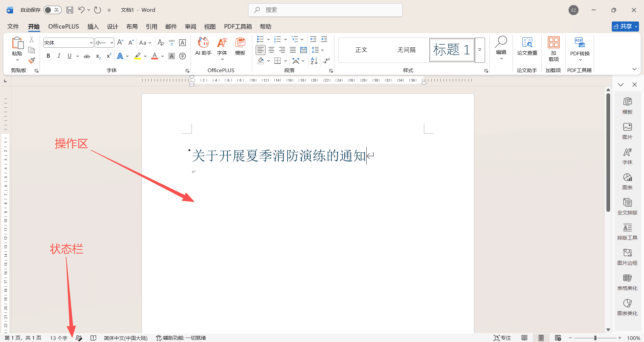Click the Cut scissors icon
This screenshot has height=342, width=644.
[x=32, y=40]
